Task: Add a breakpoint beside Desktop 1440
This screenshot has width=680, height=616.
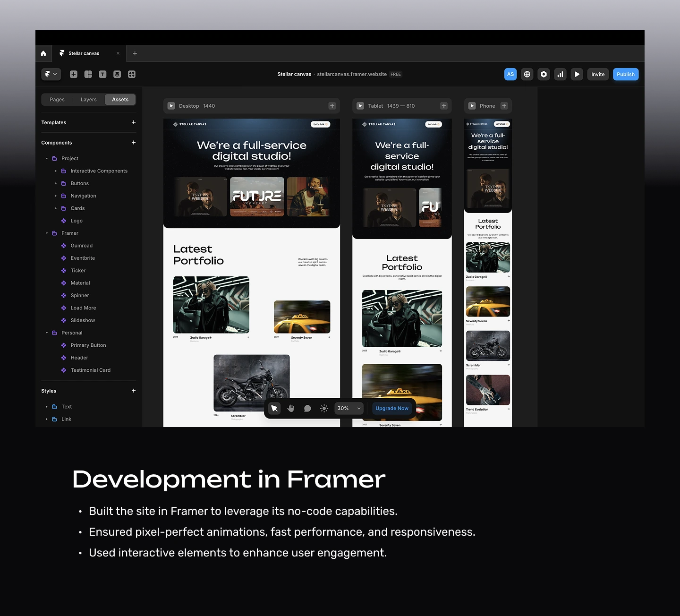Action: click(332, 106)
